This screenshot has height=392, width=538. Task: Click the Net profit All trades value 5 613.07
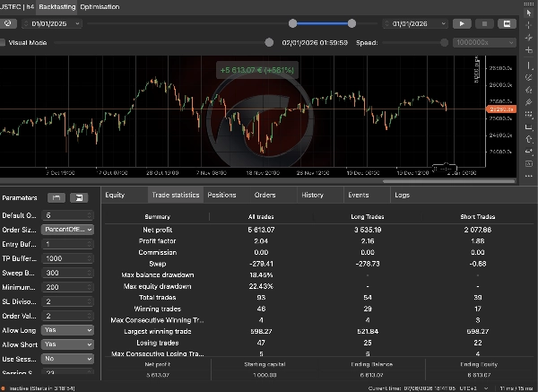[261, 230]
